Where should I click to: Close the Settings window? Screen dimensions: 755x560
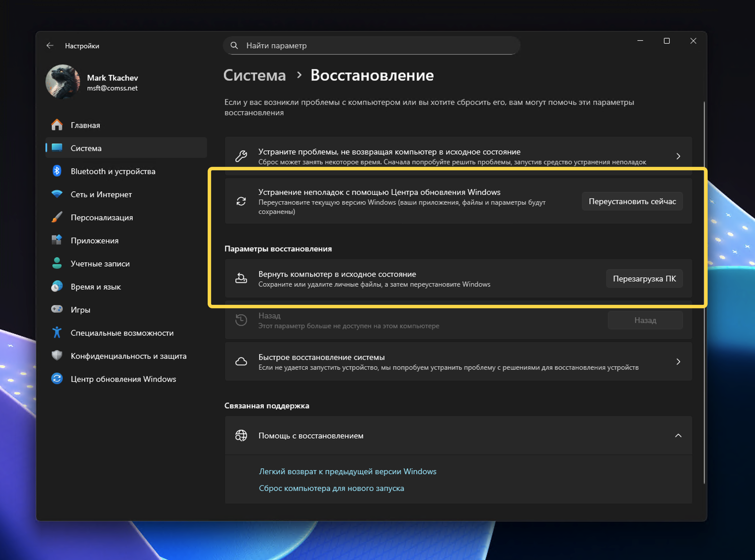pos(693,41)
